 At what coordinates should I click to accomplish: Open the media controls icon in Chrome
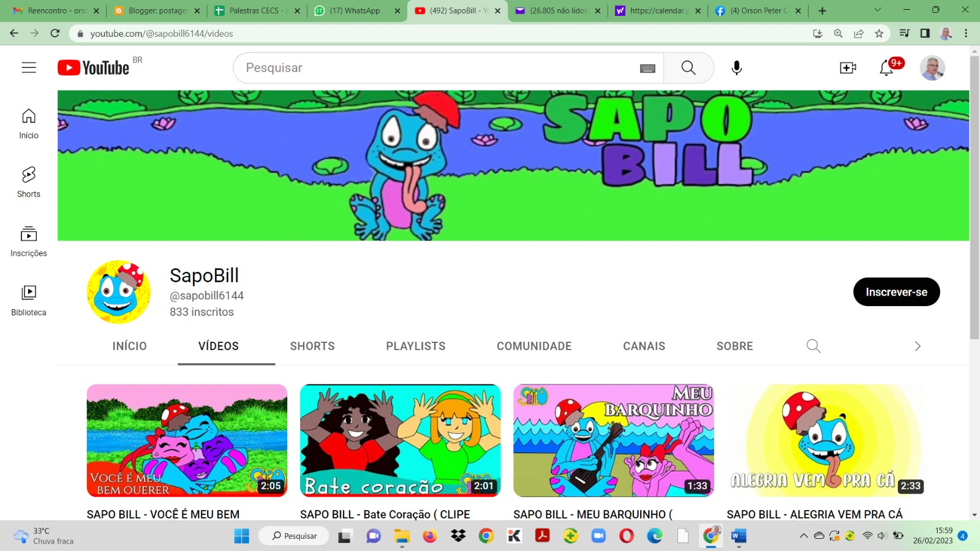(905, 34)
